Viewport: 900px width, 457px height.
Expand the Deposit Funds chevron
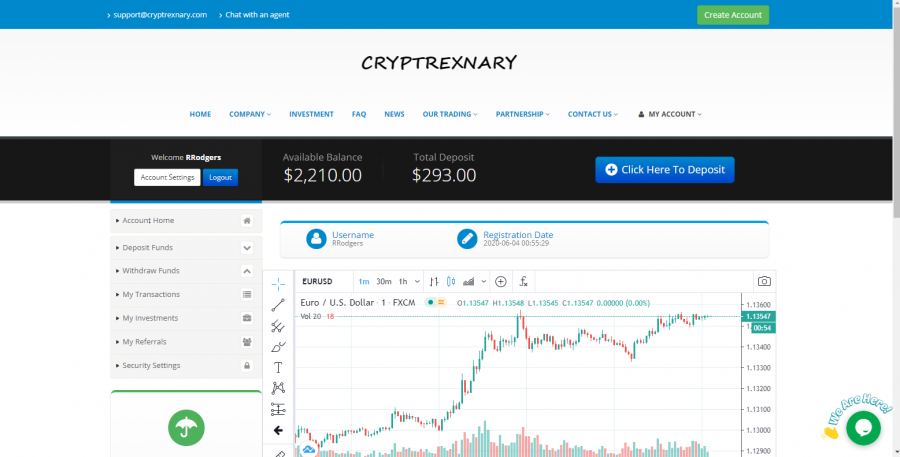[x=247, y=248]
